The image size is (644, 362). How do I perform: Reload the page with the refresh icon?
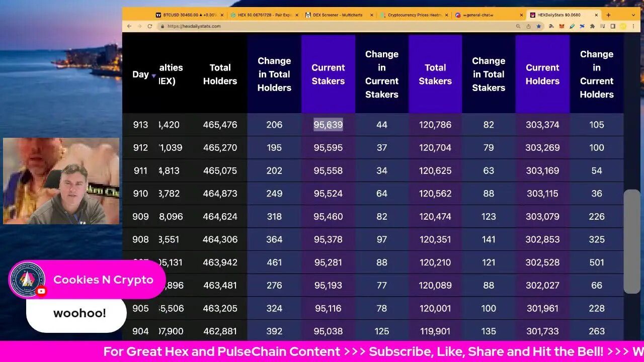(149, 26)
